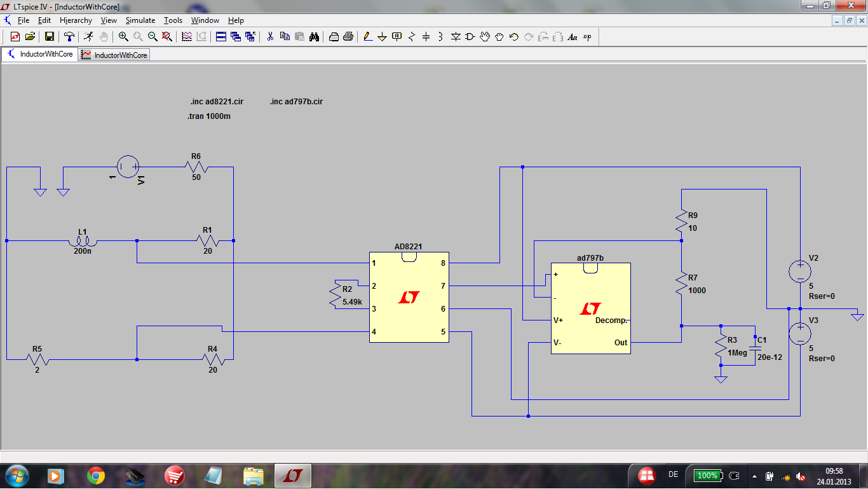Viewport: 868px width, 489px height.
Task: Switch to the InductorWithCore waveform tab
Action: pos(114,55)
